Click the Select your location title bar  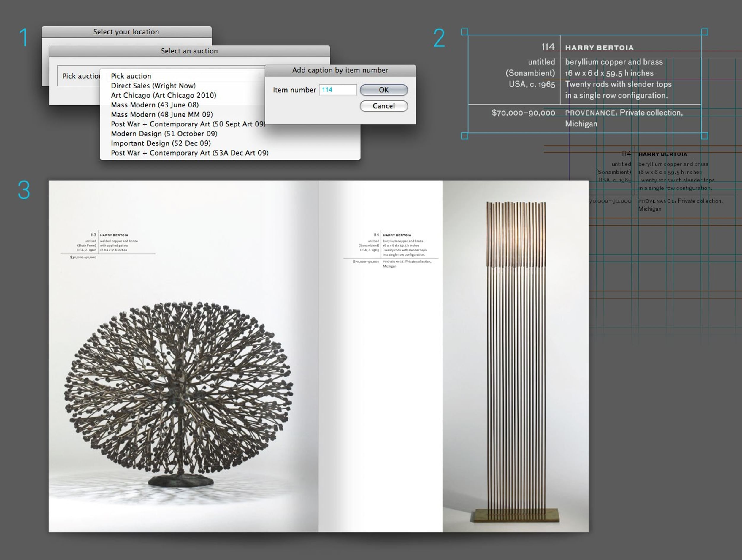[x=126, y=32]
